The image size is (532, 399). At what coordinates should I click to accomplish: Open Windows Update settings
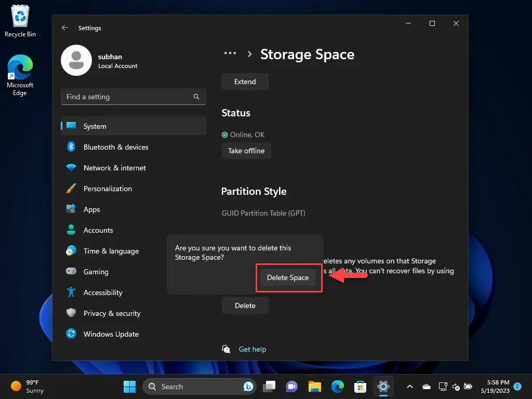coord(134,334)
